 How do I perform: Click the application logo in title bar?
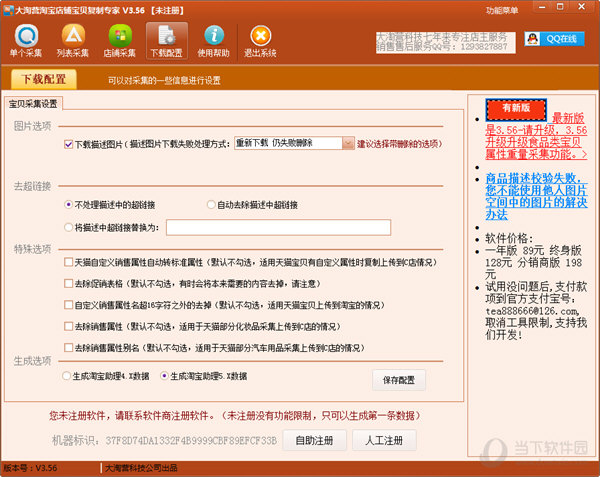(x=8, y=10)
